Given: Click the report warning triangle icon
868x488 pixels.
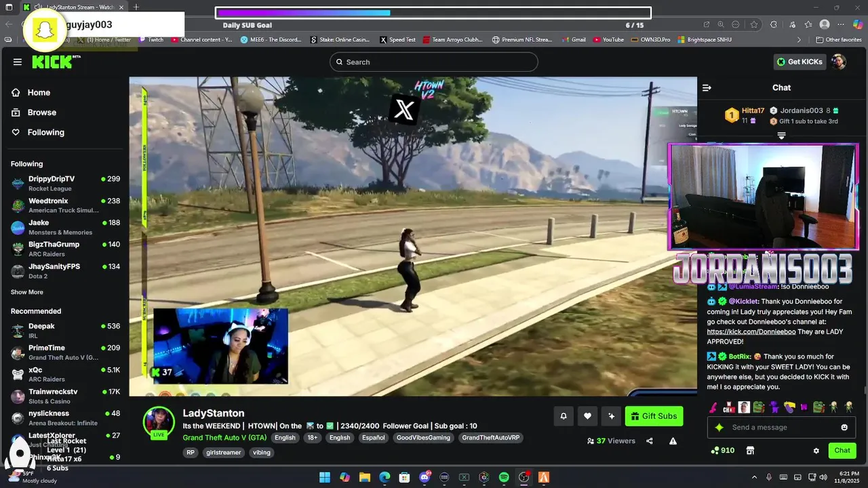Looking at the screenshot, I should pyautogui.click(x=673, y=441).
